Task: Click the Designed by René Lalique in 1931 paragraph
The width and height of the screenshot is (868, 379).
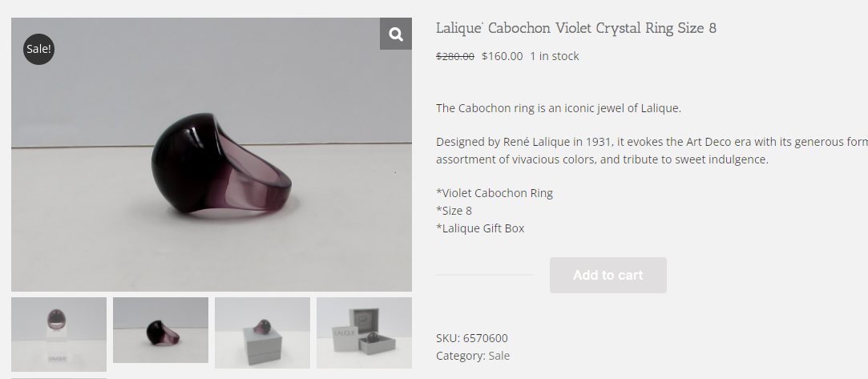Action: [652, 151]
